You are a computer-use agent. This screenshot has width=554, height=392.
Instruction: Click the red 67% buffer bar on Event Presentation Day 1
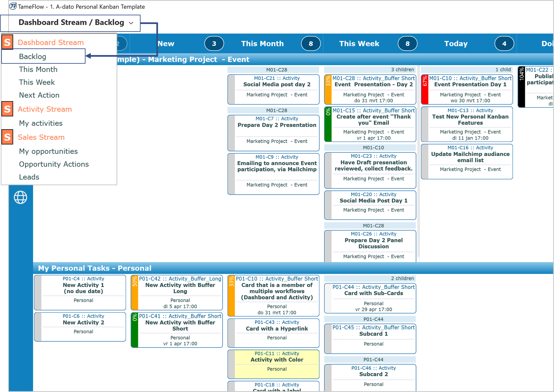click(425, 89)
